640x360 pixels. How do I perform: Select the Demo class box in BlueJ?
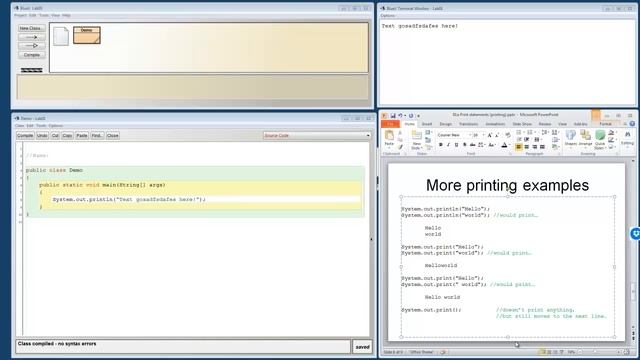coord(87,35)
